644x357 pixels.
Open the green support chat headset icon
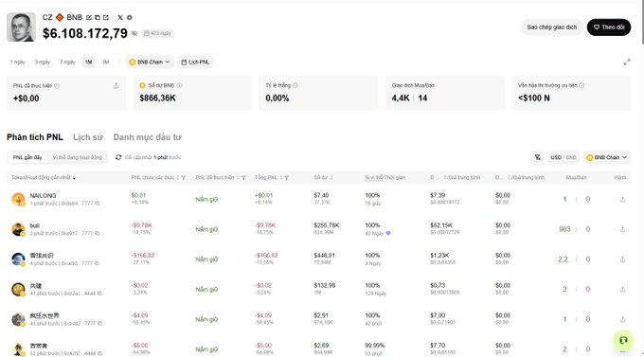point(623,340)
